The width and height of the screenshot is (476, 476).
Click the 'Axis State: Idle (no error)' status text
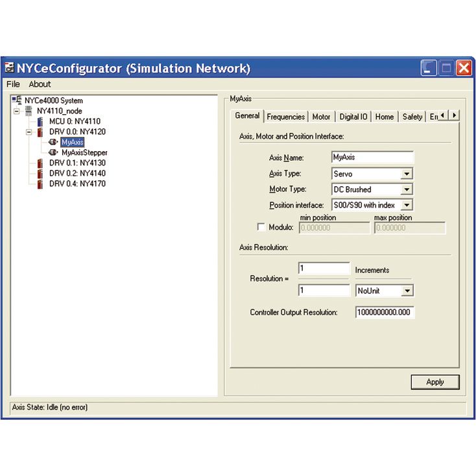click(50, 407)
